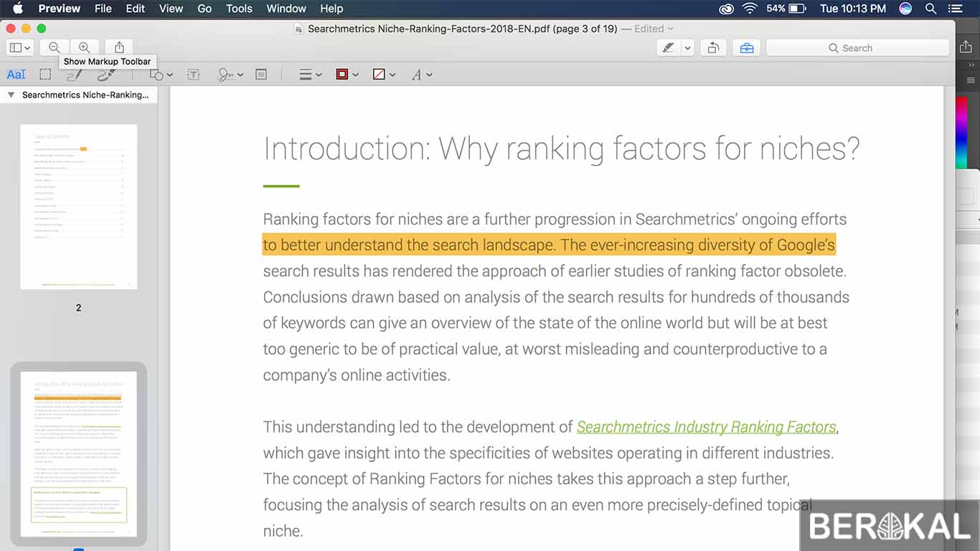Select the Text Selection tool
The image size is (980, 551).
click(16, 75)
